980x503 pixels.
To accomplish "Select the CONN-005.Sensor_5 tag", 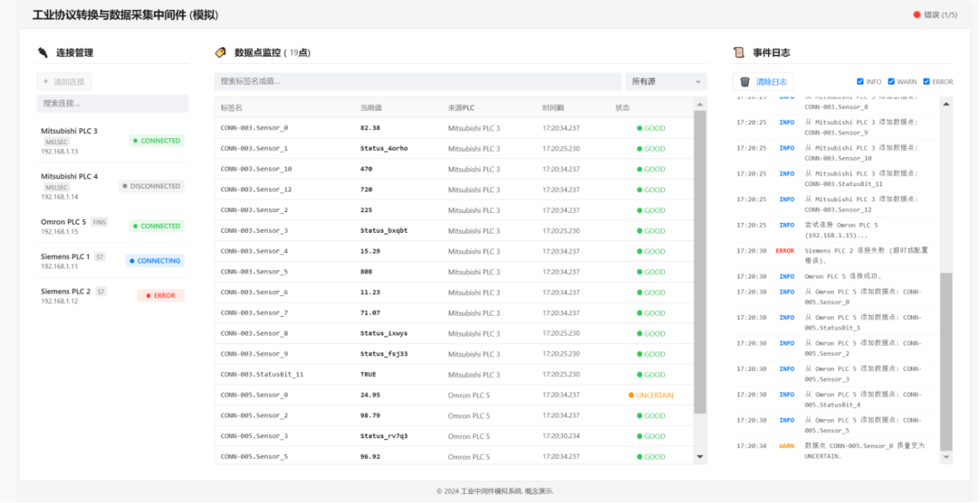I will click(254, 456).
